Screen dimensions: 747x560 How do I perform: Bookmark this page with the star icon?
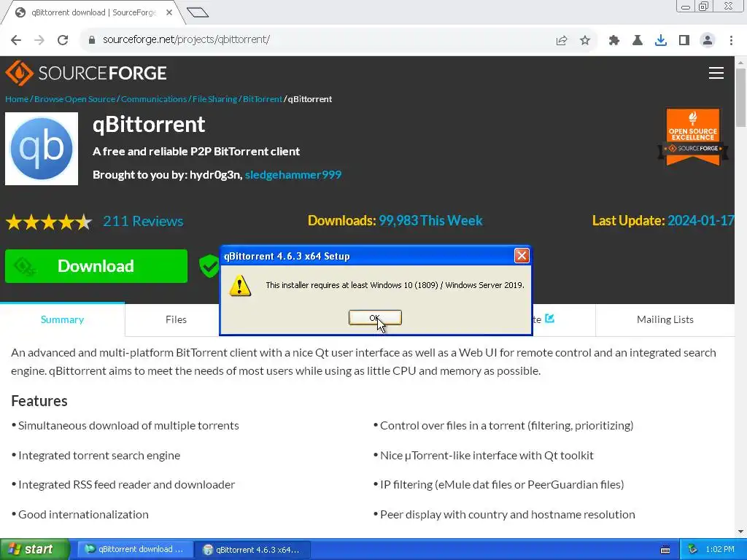tap(585, 41)
